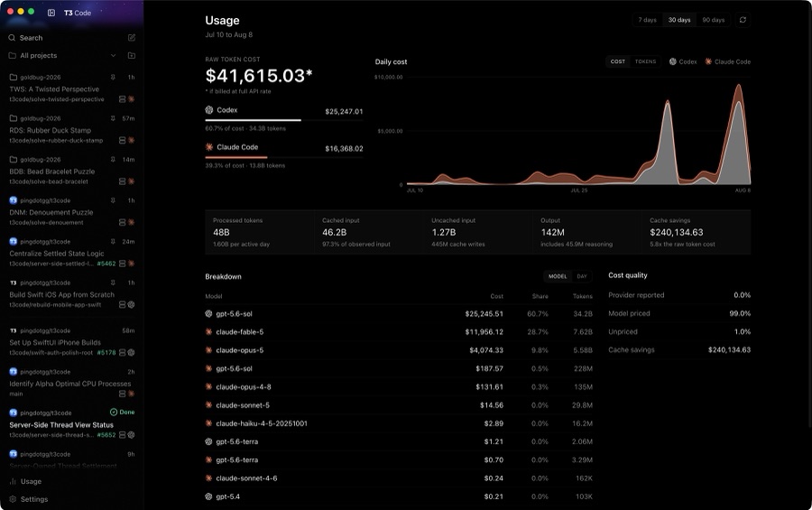
Task: Click the server icon on DNM thread row
Action: click(123, 222)
